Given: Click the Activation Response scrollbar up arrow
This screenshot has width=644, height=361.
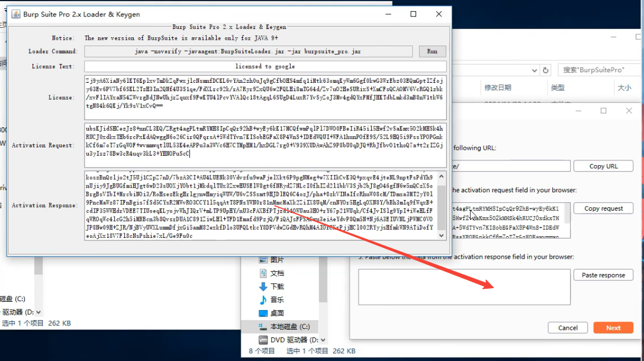Looking at the screenshot, I should point(442,176).
